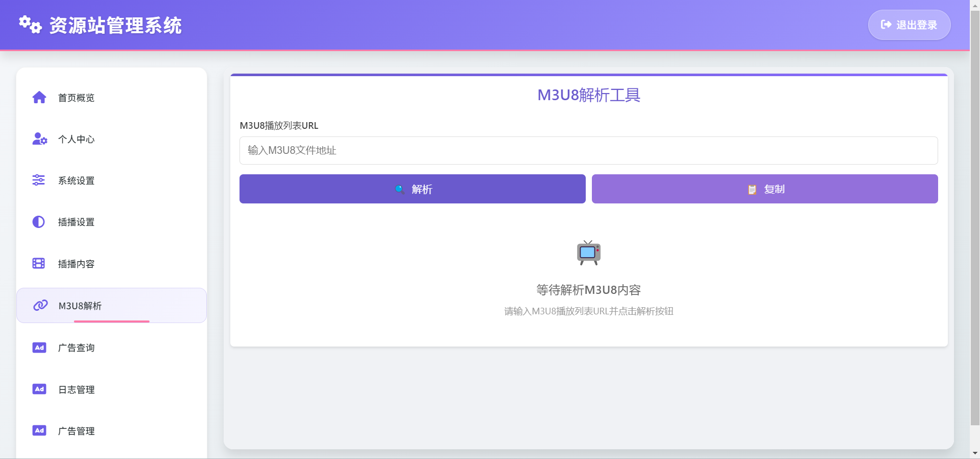This screenshot has height=459, width=980.
Task: Click the scrollbar down arrow
Action: click(975, 453)
